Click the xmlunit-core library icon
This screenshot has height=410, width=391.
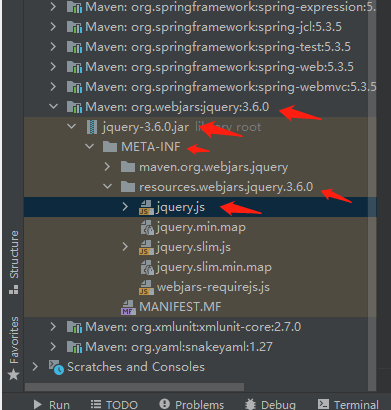coord(74,327)
